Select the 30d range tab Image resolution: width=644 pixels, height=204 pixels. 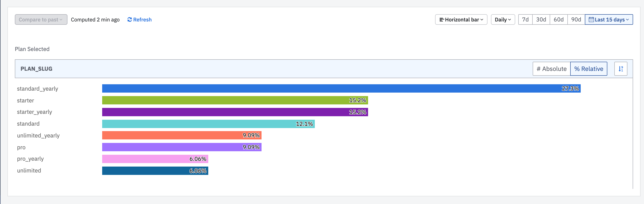[x=541, y=19]
